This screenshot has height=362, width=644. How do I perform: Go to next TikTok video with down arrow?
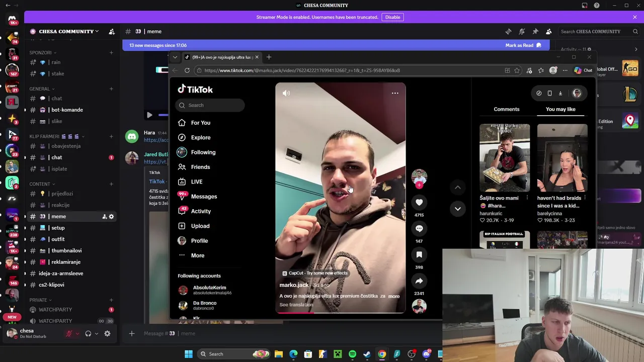pyautogui.click(x=458, y=208)
